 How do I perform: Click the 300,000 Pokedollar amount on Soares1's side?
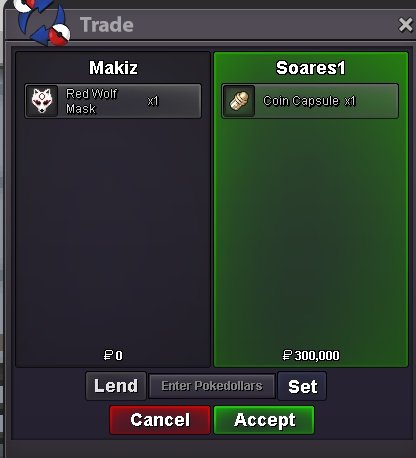(x=311, y=355)
